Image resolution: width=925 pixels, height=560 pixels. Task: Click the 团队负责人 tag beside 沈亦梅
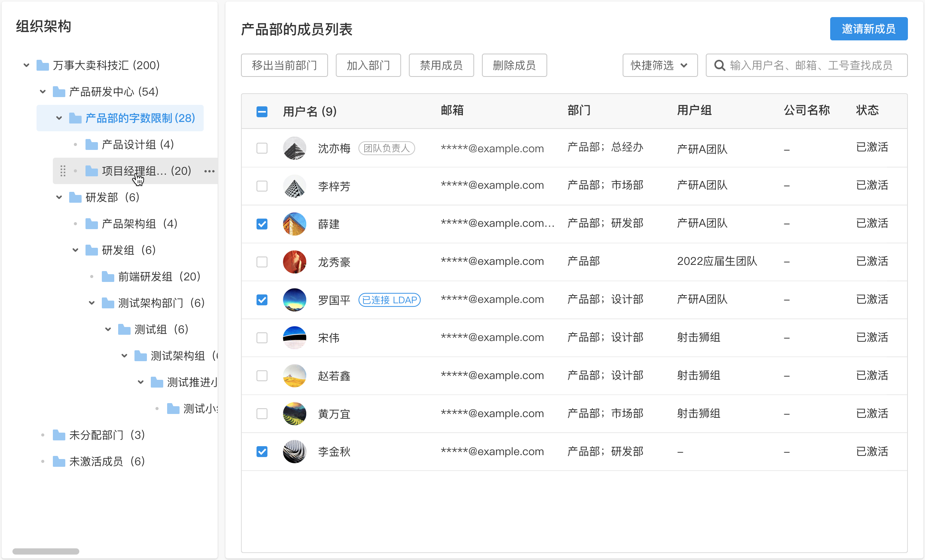pos(386,148)
